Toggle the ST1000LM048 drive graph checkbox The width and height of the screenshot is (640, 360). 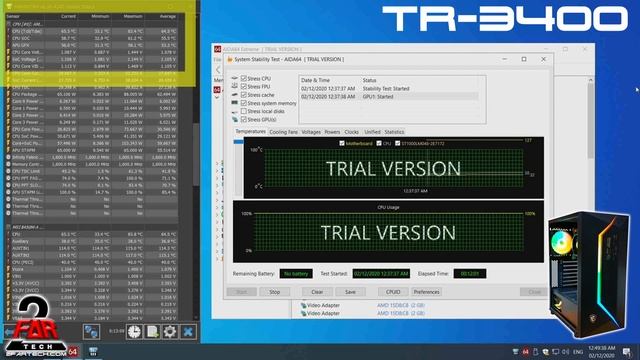[x=397, y=143]
